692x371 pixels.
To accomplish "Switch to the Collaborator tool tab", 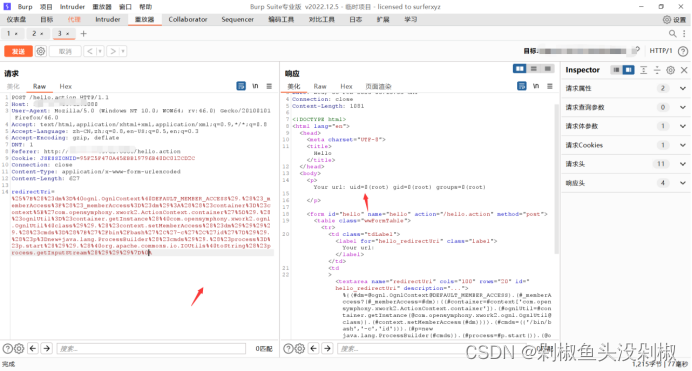I will [x=188, y=19].
